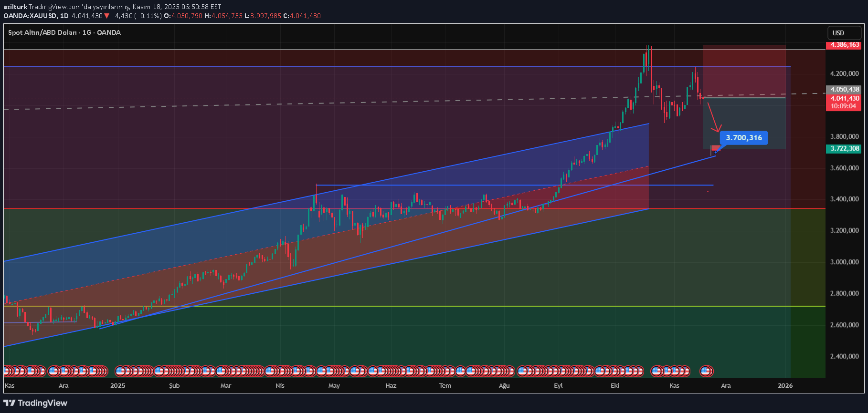Select the 4.386,163 red price label
Image resolution: width=868 pixels, height=413 pixels.
pos(844,45)
